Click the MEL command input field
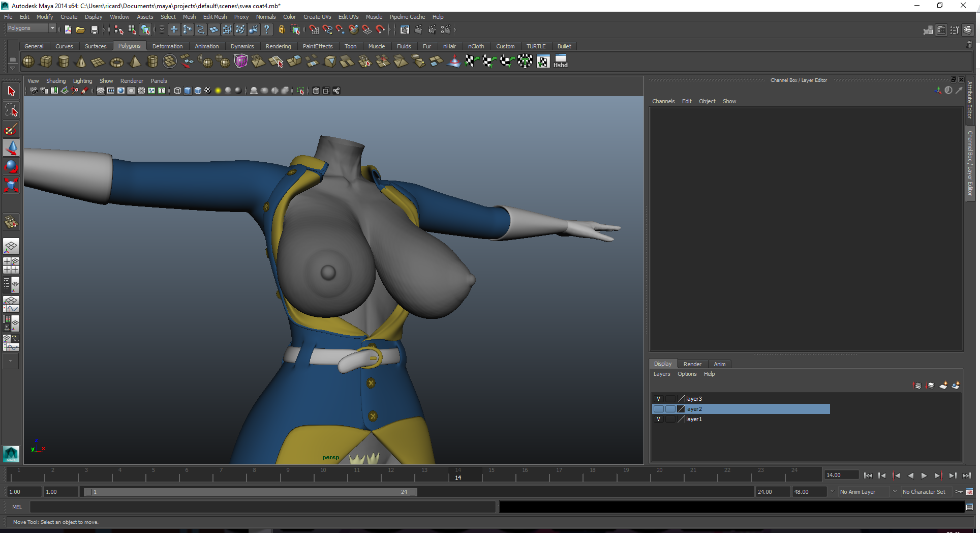Viewport: 980px width, 533px height. click(262, 507)
